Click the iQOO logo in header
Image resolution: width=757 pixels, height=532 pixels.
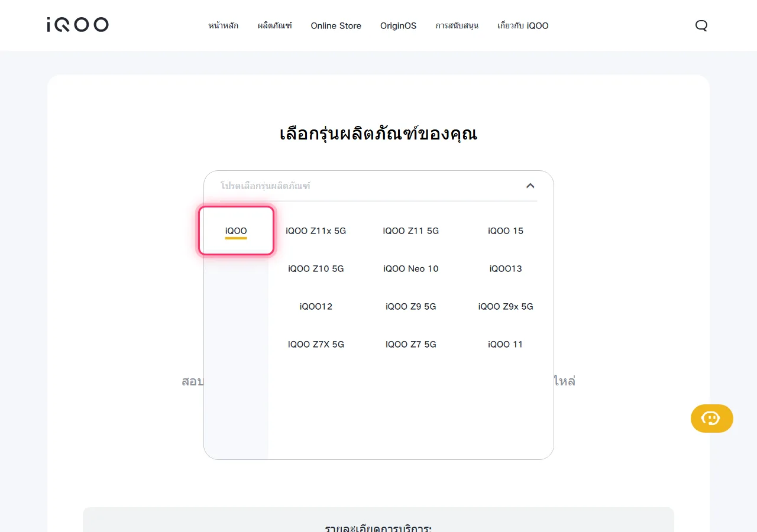tap(77, 25)
